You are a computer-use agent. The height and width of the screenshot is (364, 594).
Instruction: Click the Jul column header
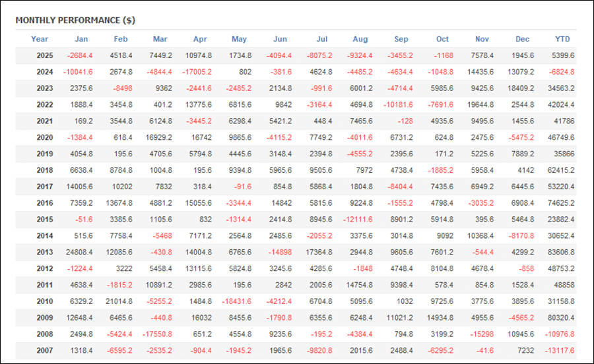pyautogui.click(x=323, y=39)
